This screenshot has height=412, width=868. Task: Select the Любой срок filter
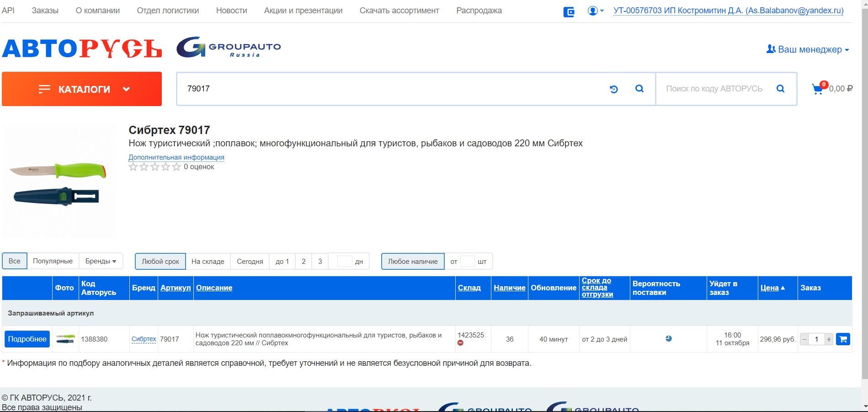click(x=160, y=262)
